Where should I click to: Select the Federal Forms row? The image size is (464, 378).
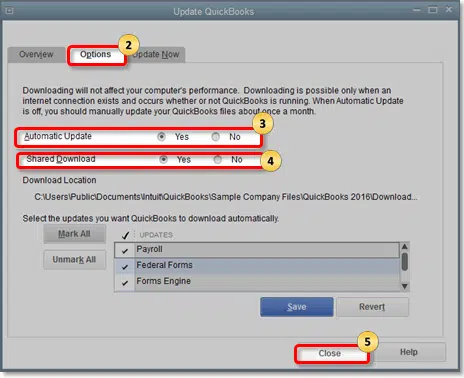pyautogui.click(x=257, y=266)
